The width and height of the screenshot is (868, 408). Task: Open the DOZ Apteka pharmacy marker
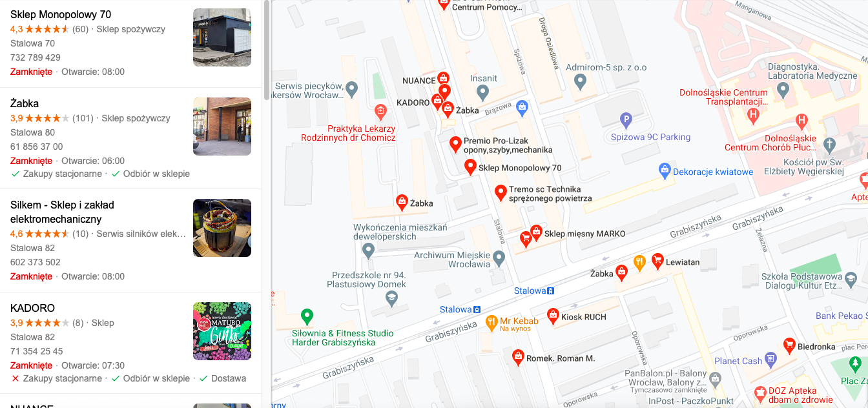coord(760,392)
